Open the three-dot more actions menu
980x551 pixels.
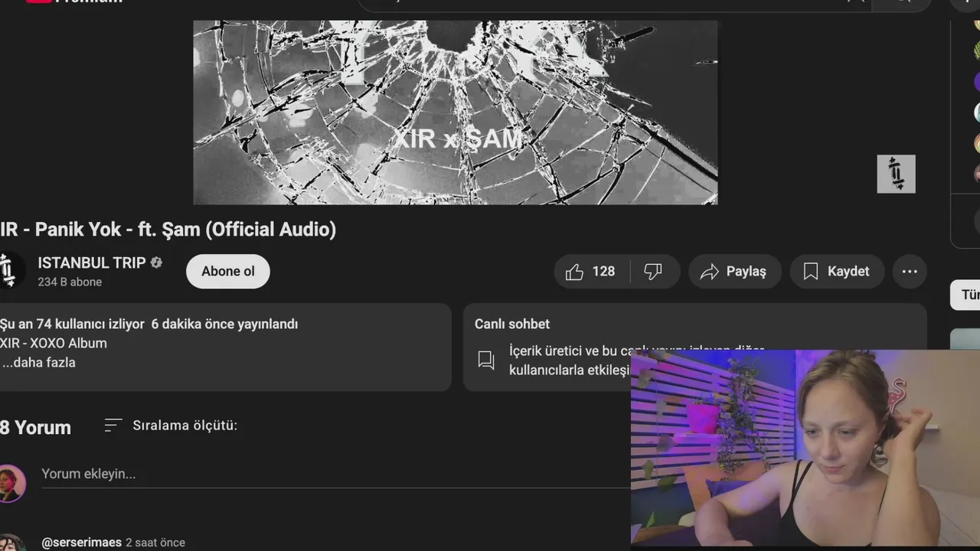click(x=910, y=272)
